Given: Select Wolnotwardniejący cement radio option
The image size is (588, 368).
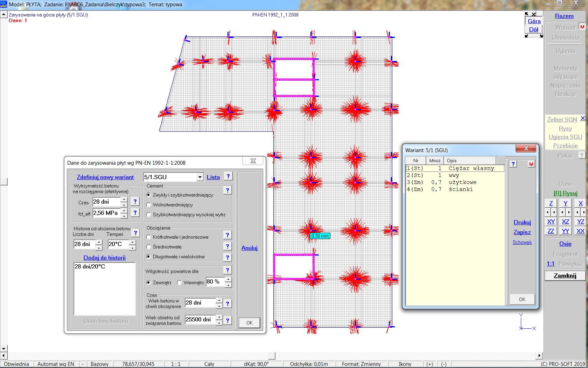Looking at the screenshot, I should (149, 205).
